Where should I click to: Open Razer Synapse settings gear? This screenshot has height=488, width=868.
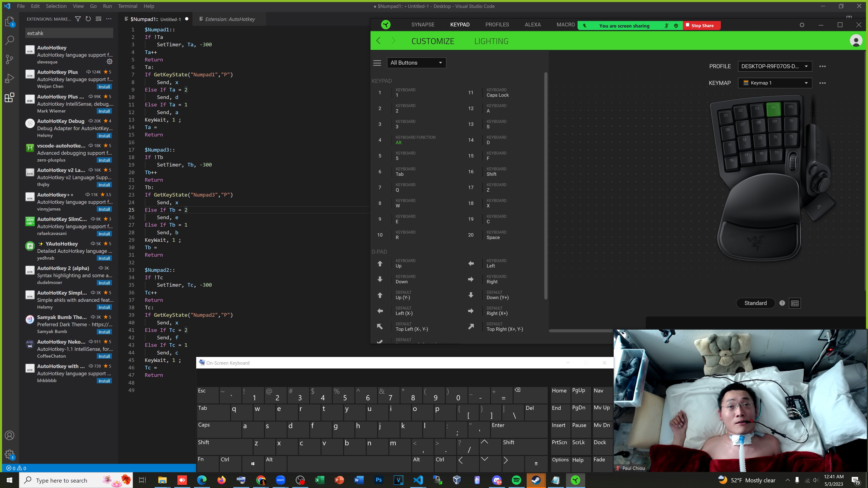[x=802, y=25]
